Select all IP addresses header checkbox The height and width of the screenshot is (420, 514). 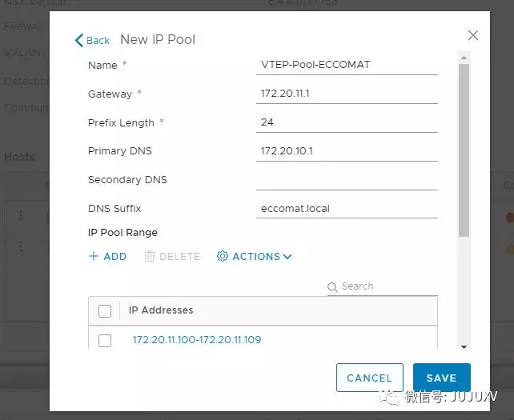[105, 311]
